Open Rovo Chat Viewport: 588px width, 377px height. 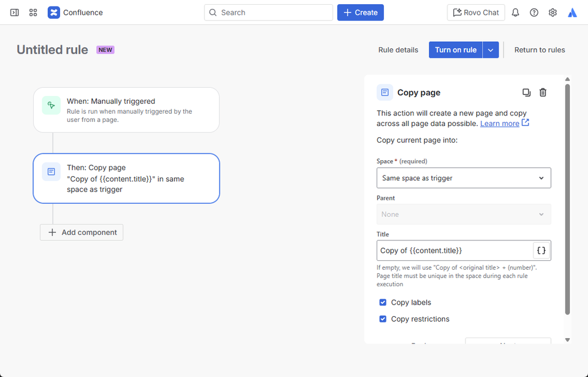pos(476,12)
